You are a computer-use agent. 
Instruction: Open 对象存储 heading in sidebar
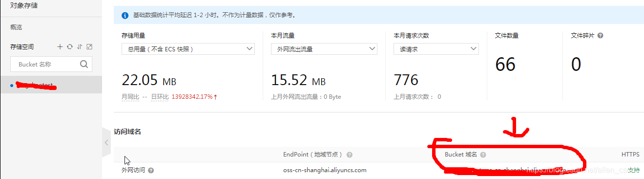(x=24, y=6)
